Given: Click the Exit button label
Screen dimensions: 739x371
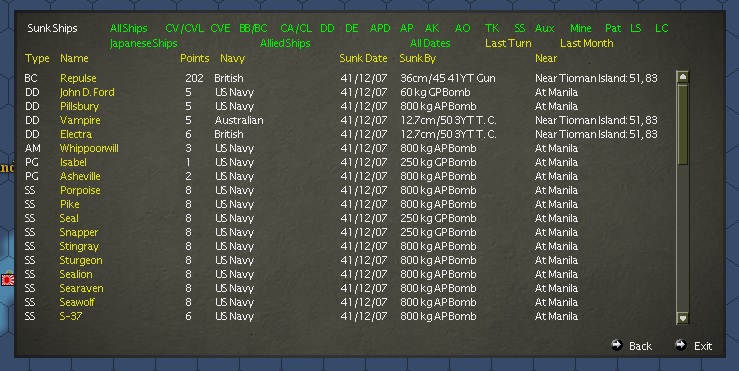Looking at the screenshot, I should [703, 346].
